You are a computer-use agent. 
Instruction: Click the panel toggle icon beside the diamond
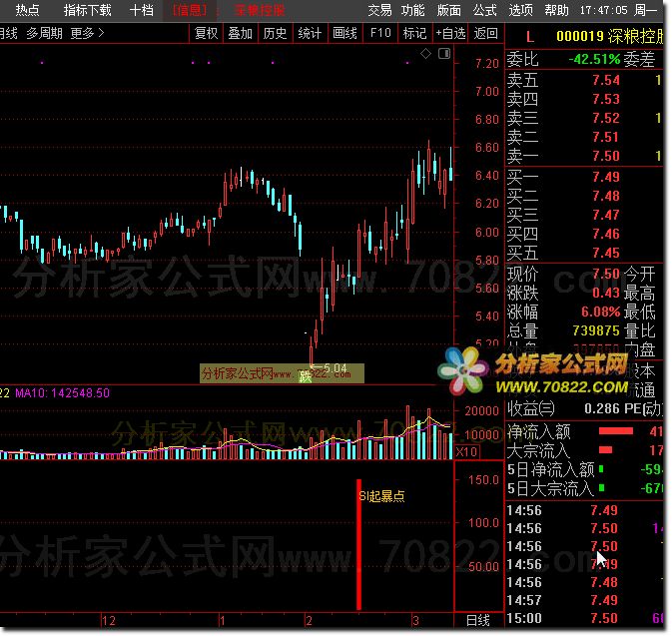click(442, 53)
